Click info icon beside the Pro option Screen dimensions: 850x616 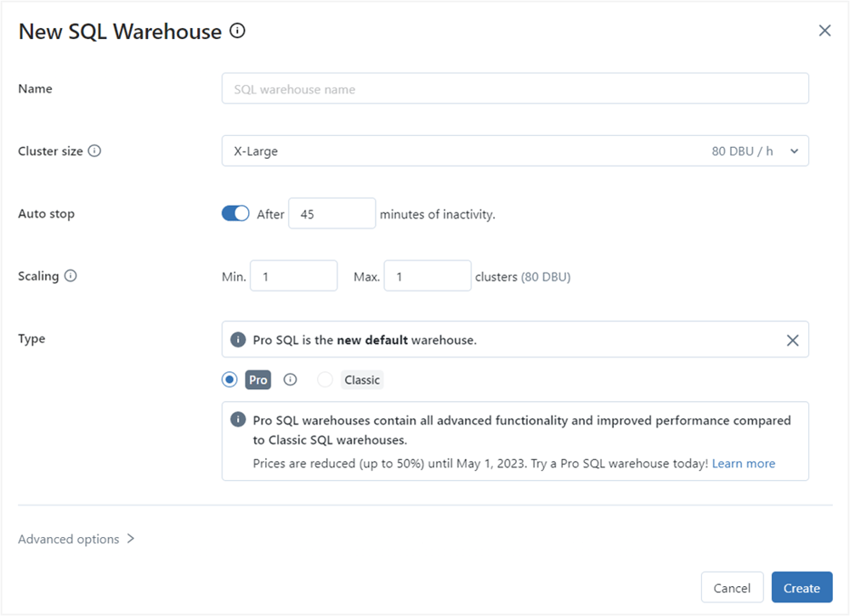click(290, 380)
